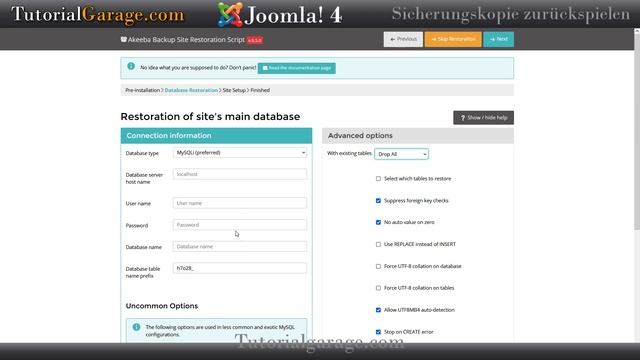The image size is (640, 360).
Task: Uncheck Suppress foreign key checks
Action: coord(378,201)
